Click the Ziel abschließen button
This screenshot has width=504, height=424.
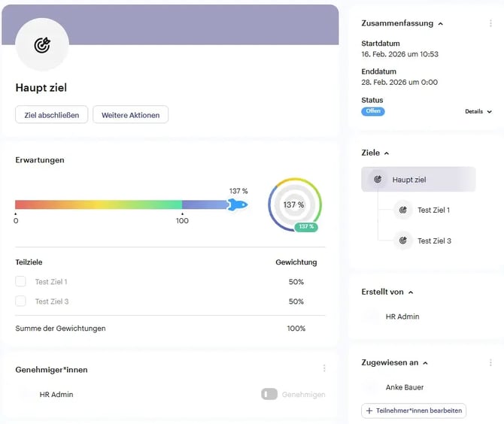tap(51, 115)
